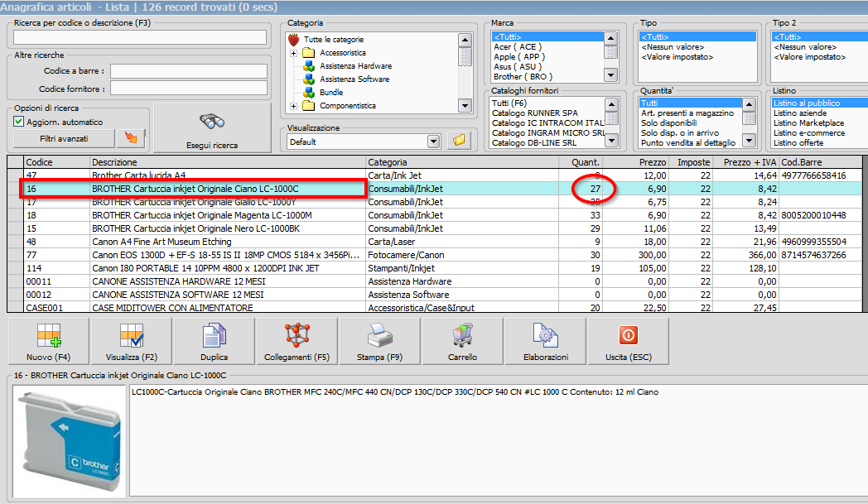The width and height of the screenshot is (868, 504).
Task: Select Solo disponibili quantity filter
Action: [668, 122]
